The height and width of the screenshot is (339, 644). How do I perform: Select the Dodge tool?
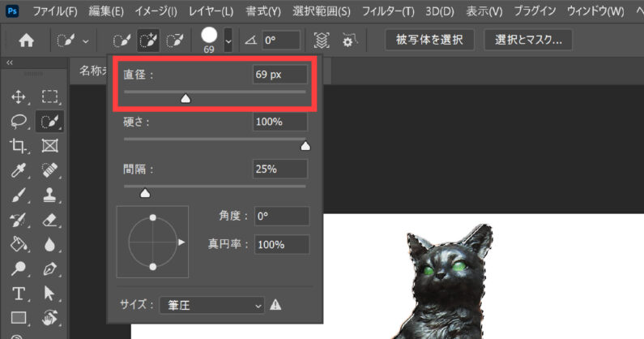[x=19, y=268]
